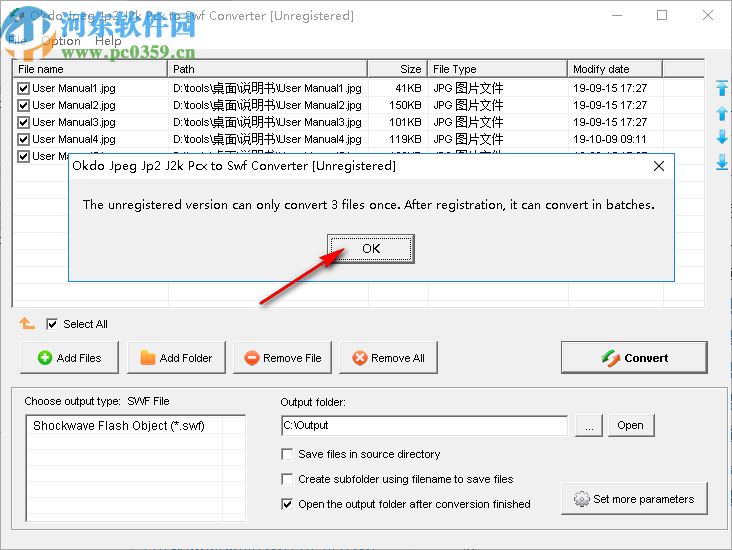Click the orange up-level arrow beside Select All
Image resolution: width=732 pixels, height=550 pixels.
(27, 323)
